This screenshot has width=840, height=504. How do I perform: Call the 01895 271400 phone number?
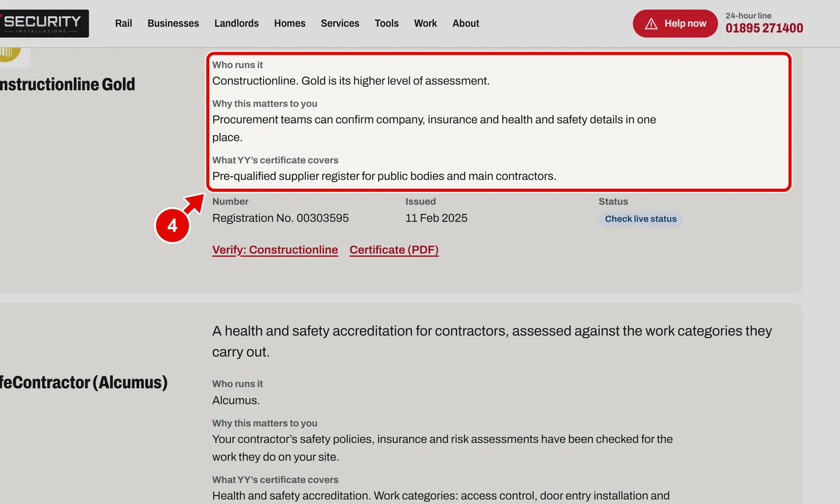(x=764, y=28)
